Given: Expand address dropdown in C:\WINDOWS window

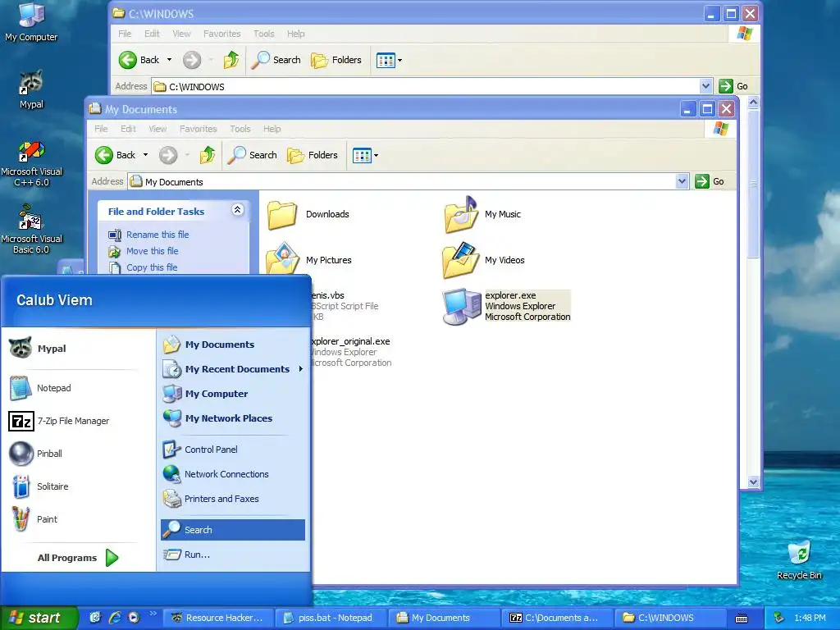Looking at the screenshot, I should pyautogui.click(x=705, y=85).
